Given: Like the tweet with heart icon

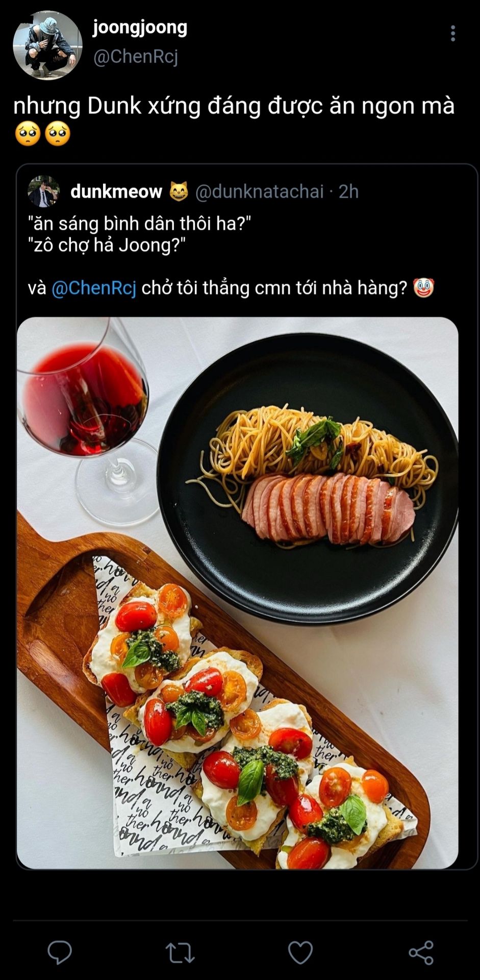Looking at the screenshot, I should [300, 952].
